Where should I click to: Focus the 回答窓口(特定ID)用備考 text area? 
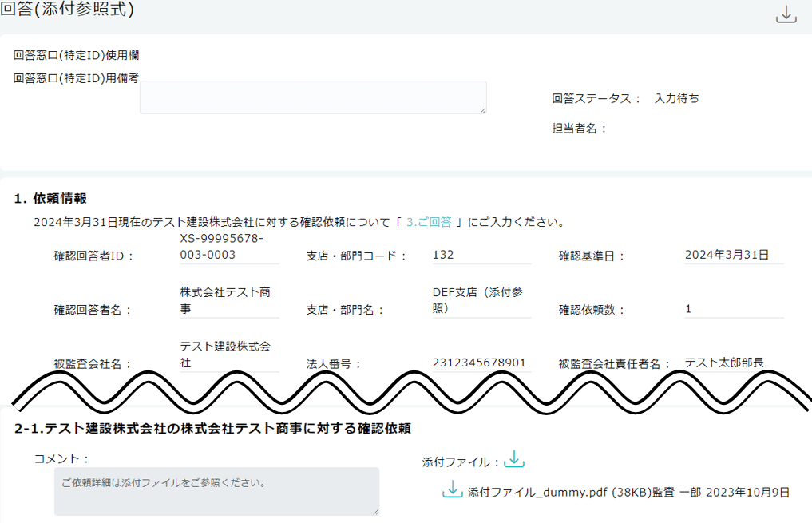pyautogui.click(x=313, y=97)
